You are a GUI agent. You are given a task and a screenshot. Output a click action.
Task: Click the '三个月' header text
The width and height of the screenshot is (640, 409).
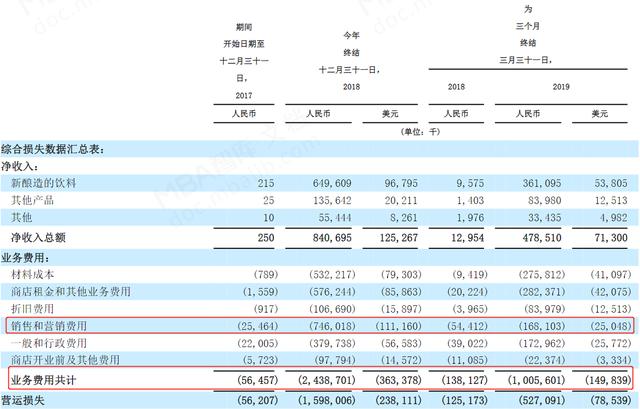click(x=528, y=26)
